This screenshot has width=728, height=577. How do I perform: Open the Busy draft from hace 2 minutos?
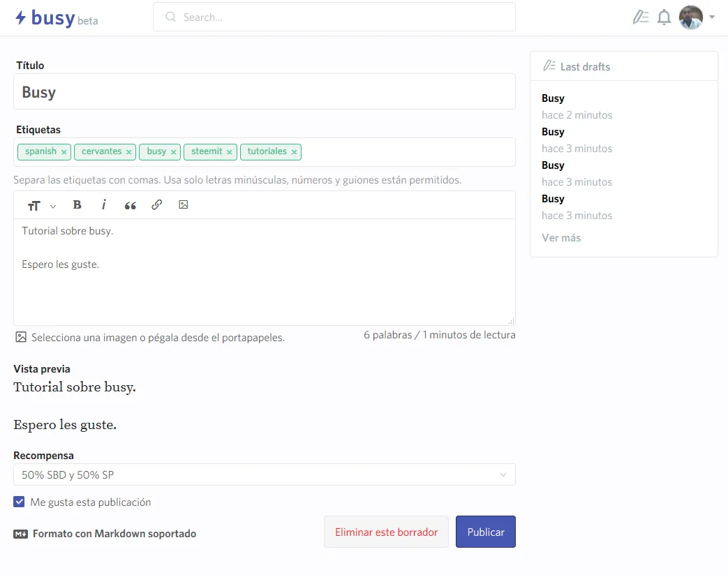[x=553, y=98]
